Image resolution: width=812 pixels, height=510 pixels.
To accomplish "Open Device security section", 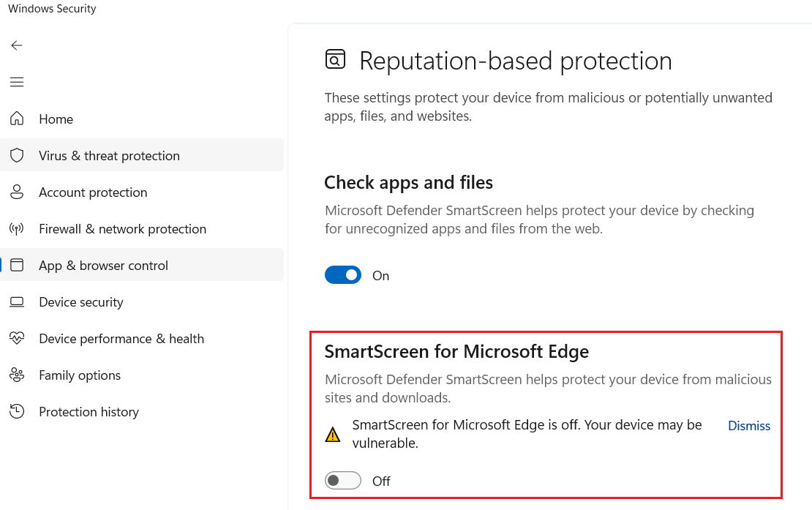I will pyautogui.click(x=142, y=302).
